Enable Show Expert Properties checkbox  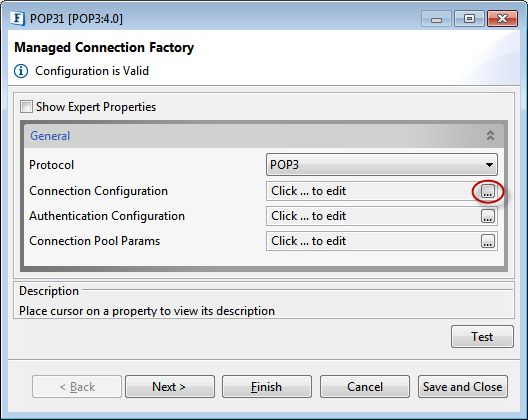26,106
